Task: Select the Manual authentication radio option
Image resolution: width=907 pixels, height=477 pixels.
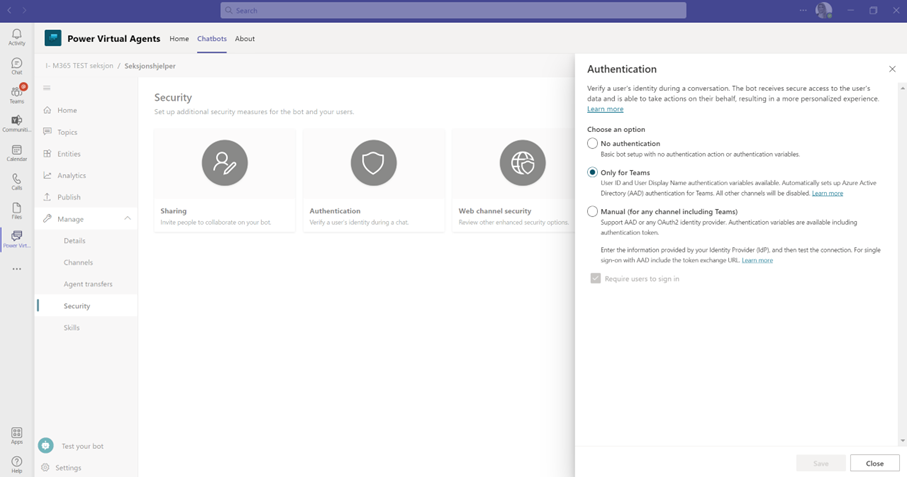Action: point(592,212)
